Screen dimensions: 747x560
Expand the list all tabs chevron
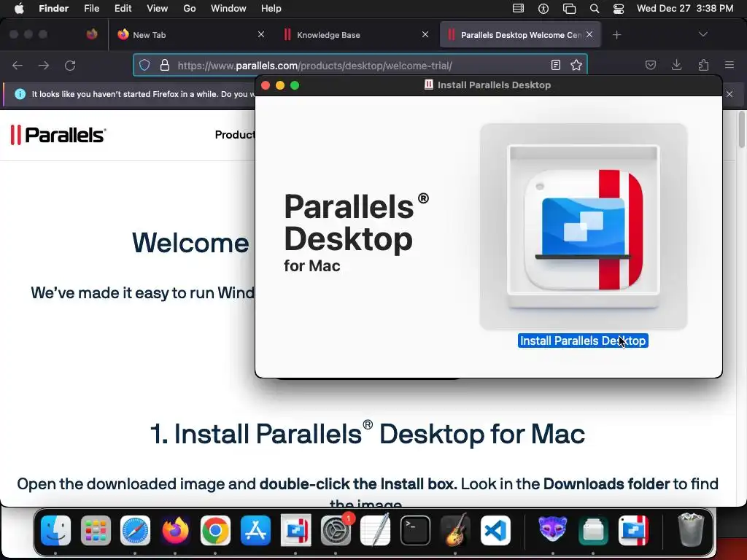click(x=703, y=34)
